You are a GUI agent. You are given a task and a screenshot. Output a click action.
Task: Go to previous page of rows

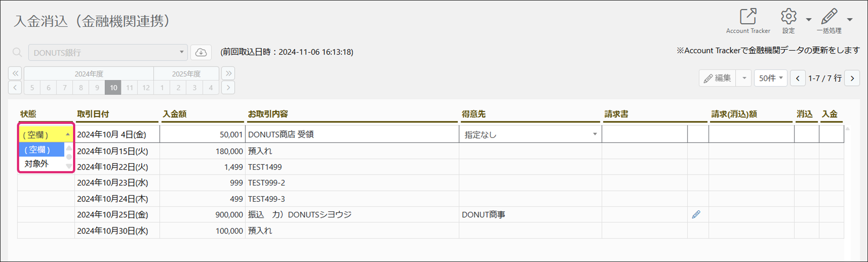pos(798,78)
